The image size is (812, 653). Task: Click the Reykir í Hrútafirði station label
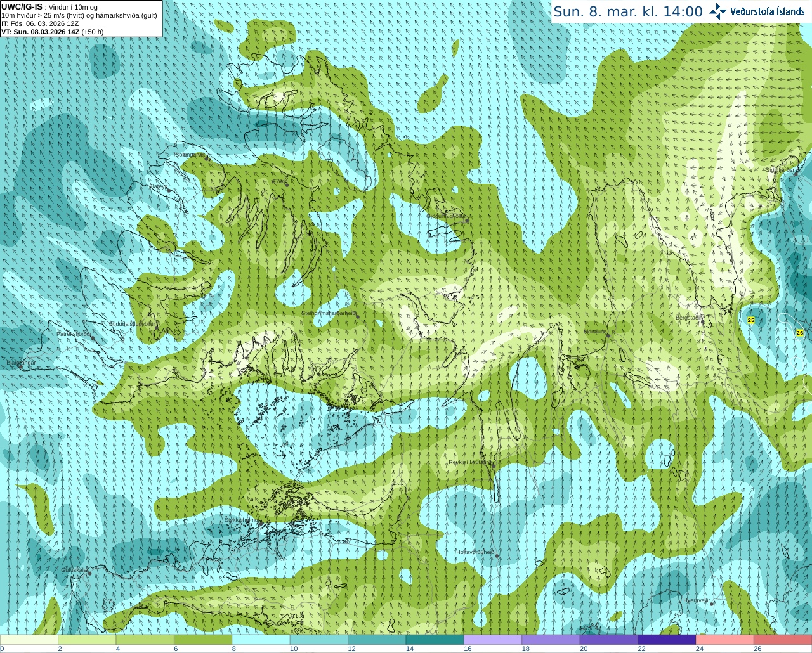click(x=470, y=462)
